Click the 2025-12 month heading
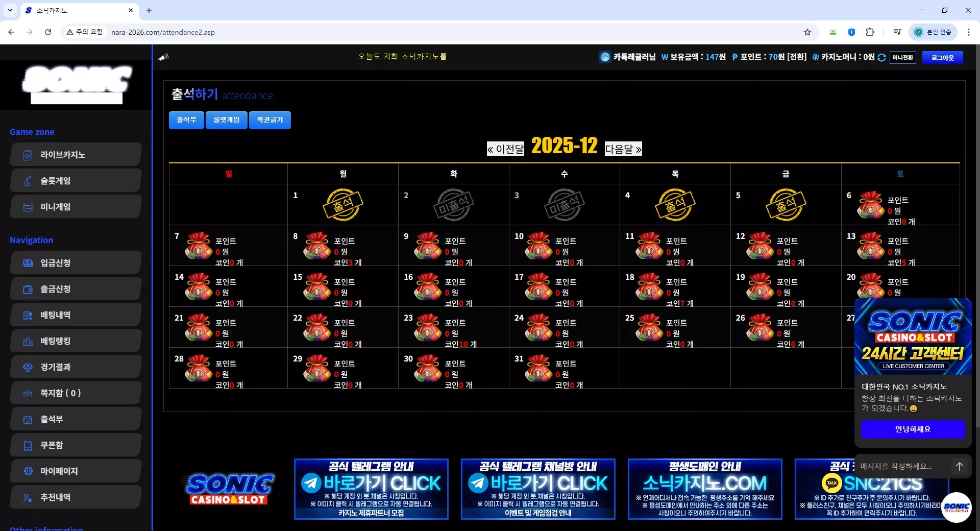This screenshot has height=531, width=980. tap(565, 146)
